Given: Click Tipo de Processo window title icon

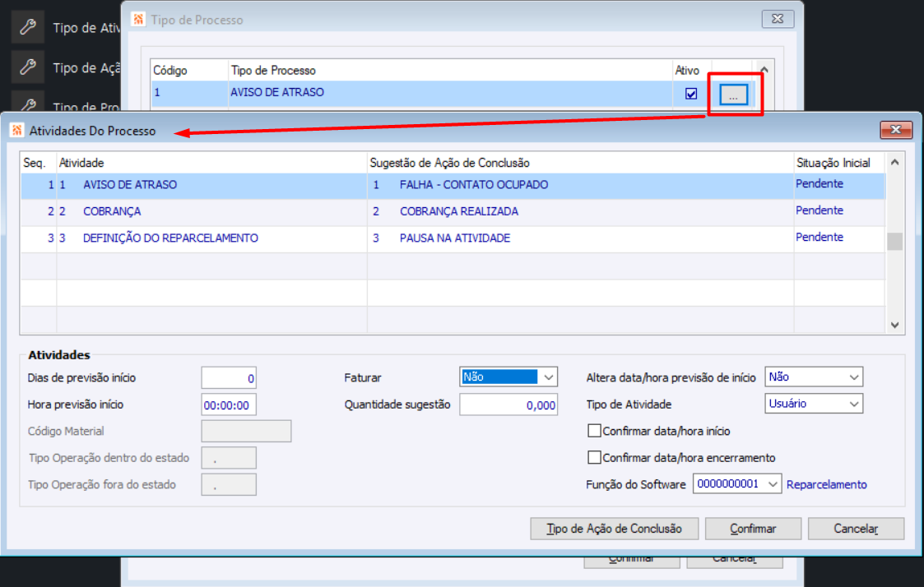Looking at the screenshot, I should (x=138, y=20).
